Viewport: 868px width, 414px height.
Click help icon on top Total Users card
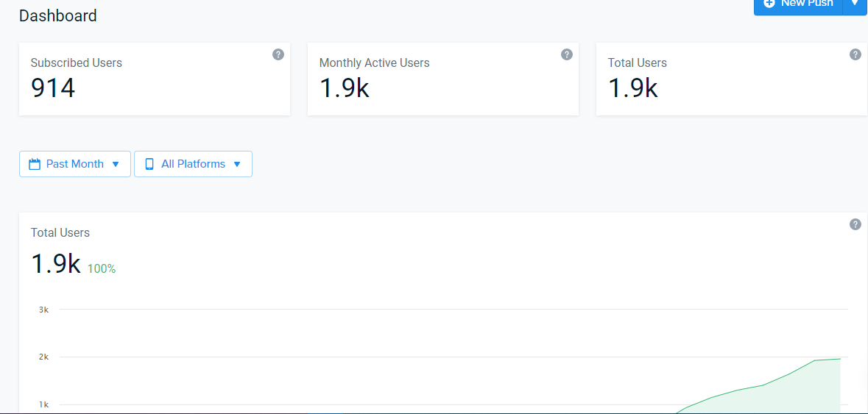point(855,54)
